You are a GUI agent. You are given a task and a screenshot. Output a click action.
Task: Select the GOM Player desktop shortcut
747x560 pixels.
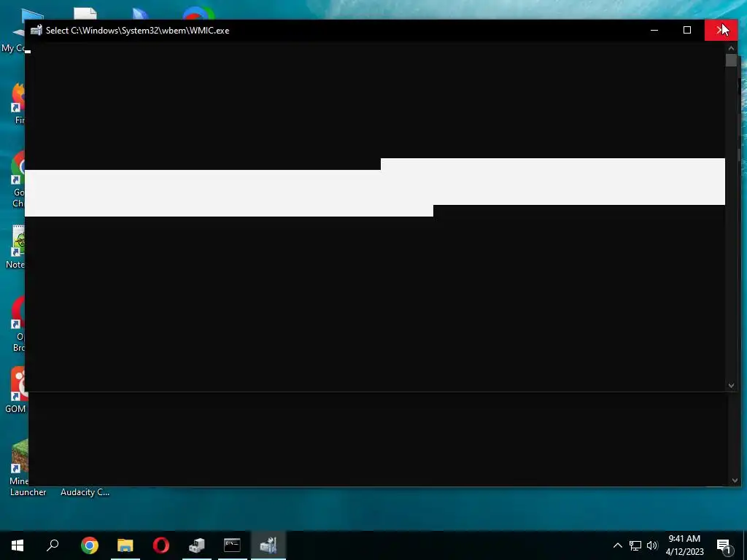[15, 390]
